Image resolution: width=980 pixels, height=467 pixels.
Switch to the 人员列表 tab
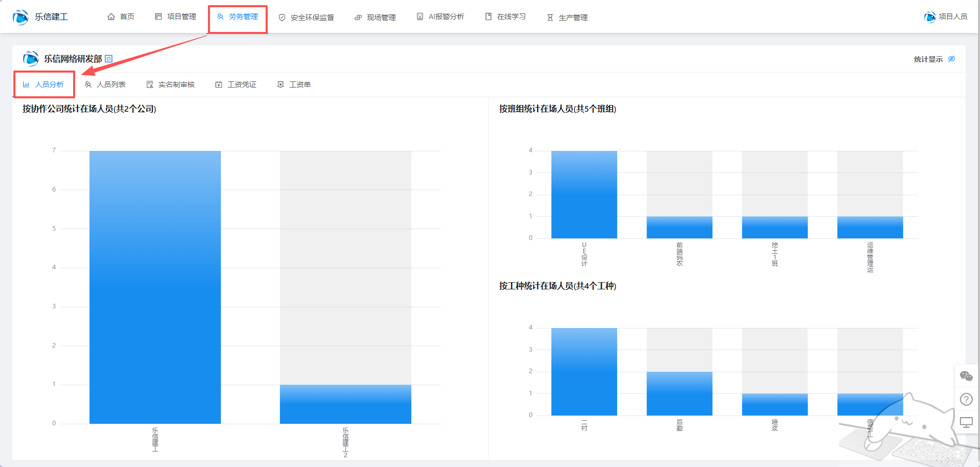pos(106,84)
